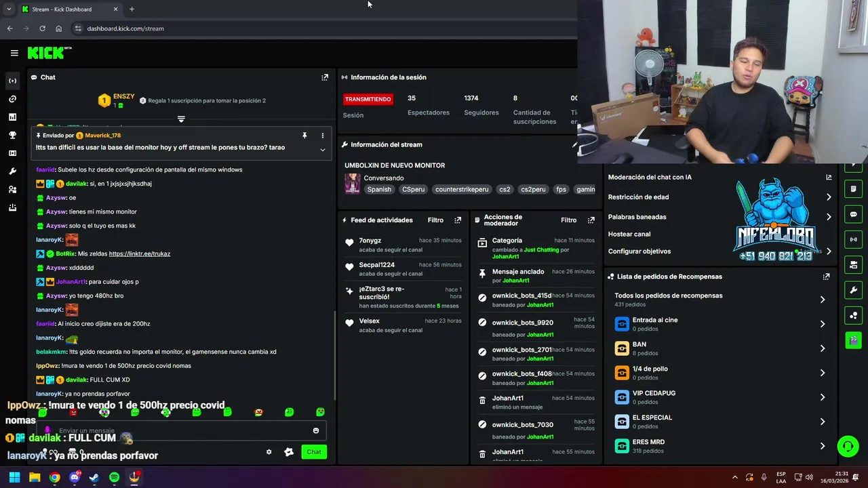Open the community users sidebar icon
This screenshot has width=868, height=488.
tap(12, 190)
